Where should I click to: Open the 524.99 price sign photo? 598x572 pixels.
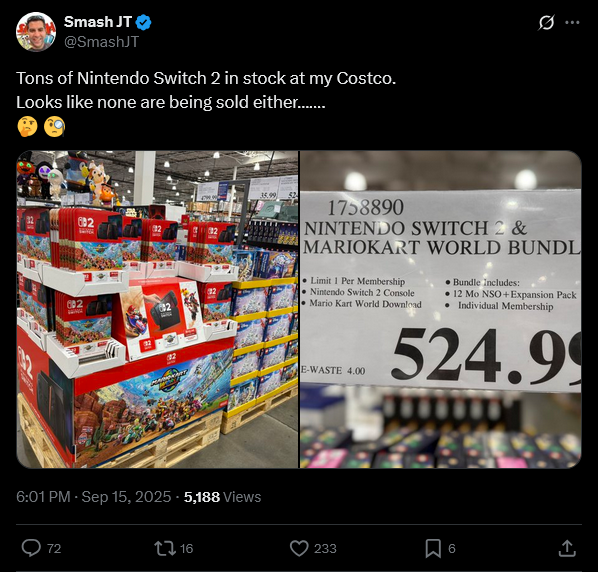click(x=441, y=309)
